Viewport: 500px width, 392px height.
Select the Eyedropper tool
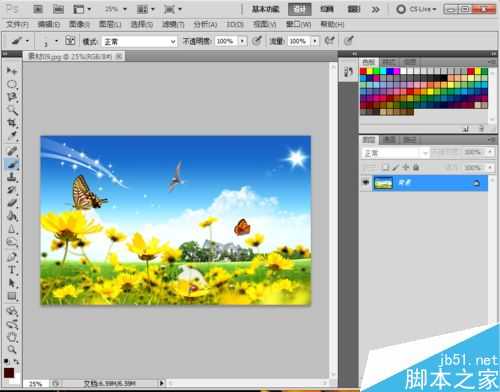click(12, 136)
